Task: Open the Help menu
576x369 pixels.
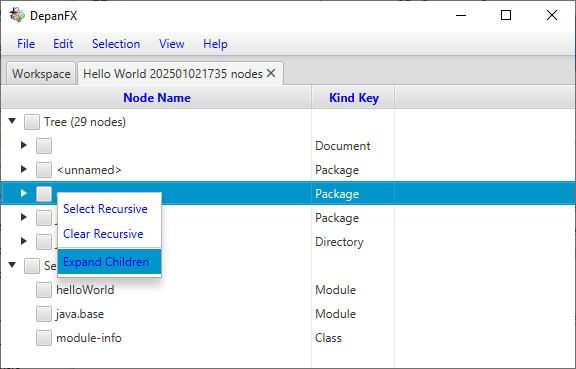Action: 215,44
